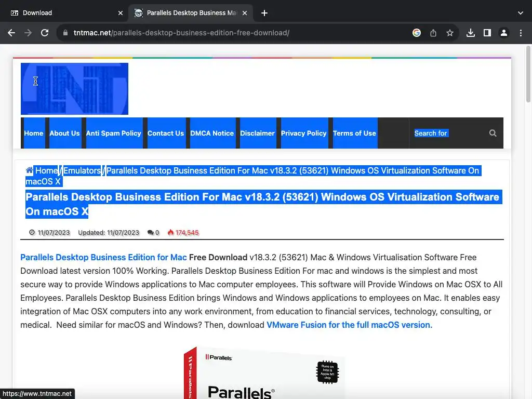Select the Parallels Desktop Business tab
Viewport: 532px width, 399px height.
(x=190, y=13)
